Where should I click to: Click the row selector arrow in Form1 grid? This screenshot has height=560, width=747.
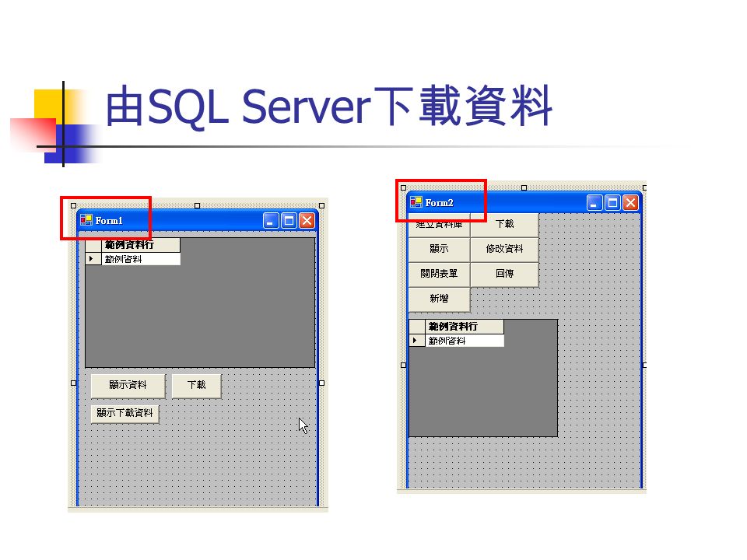[93, 259]
